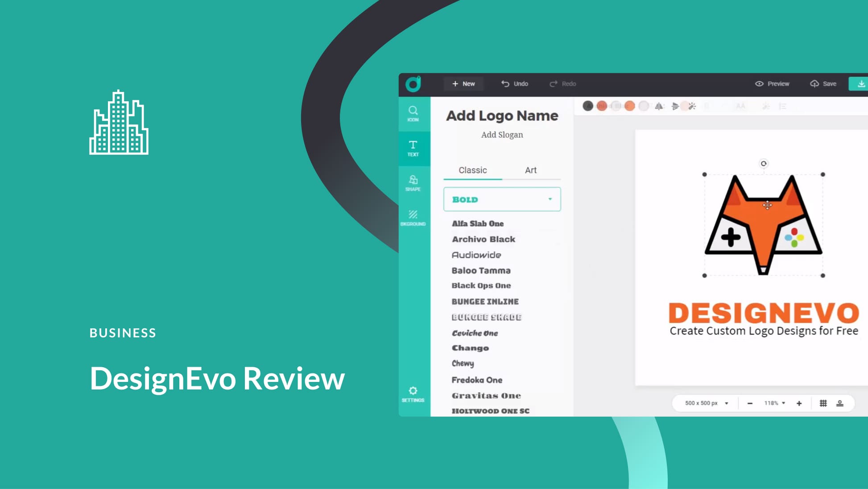Screen dimensions: 868x489
Task: Select the Text tool in sidebar
Action: (x=413, y=147)
